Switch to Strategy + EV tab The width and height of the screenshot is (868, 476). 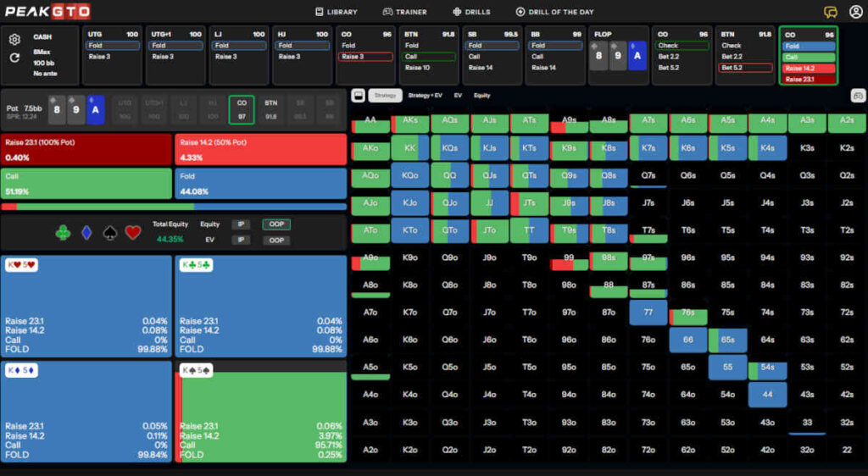click(x=426, y=96)
